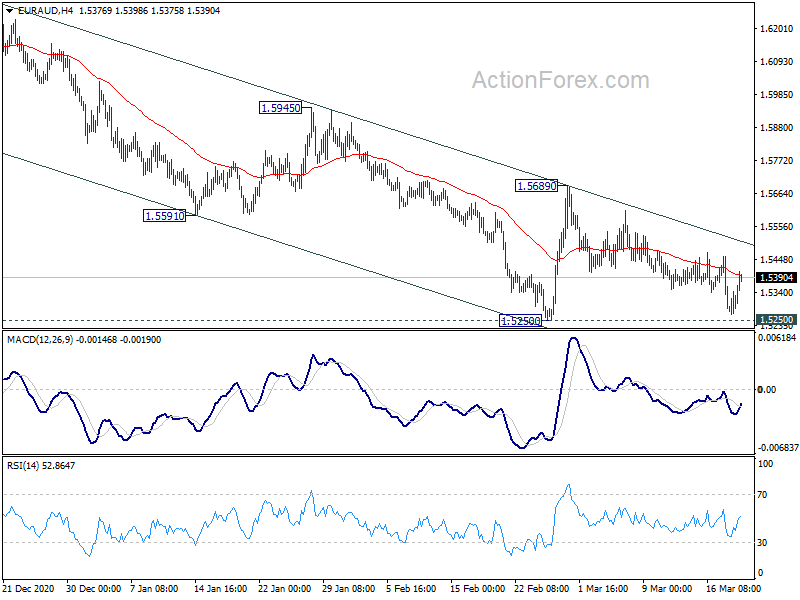Select the RSI 70 level label

[x=762, y=494]
